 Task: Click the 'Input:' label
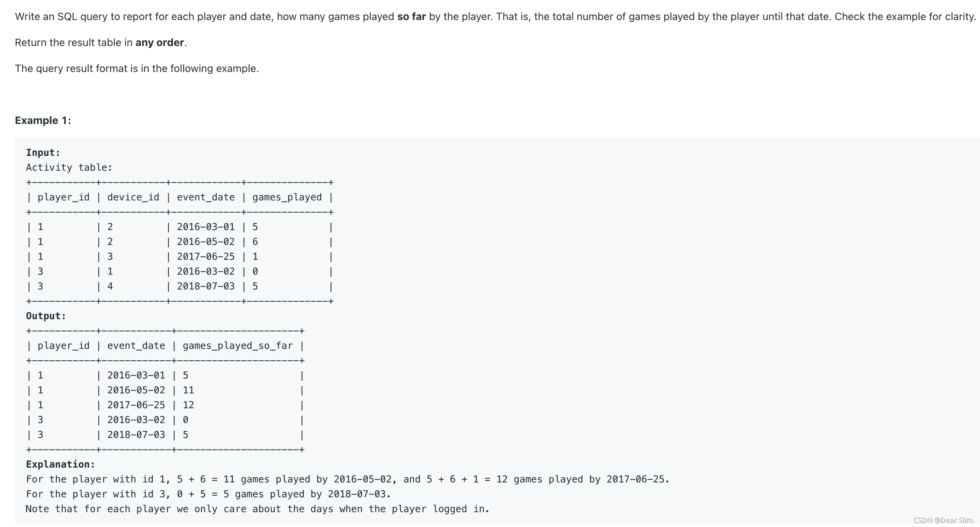click(43, 153)
